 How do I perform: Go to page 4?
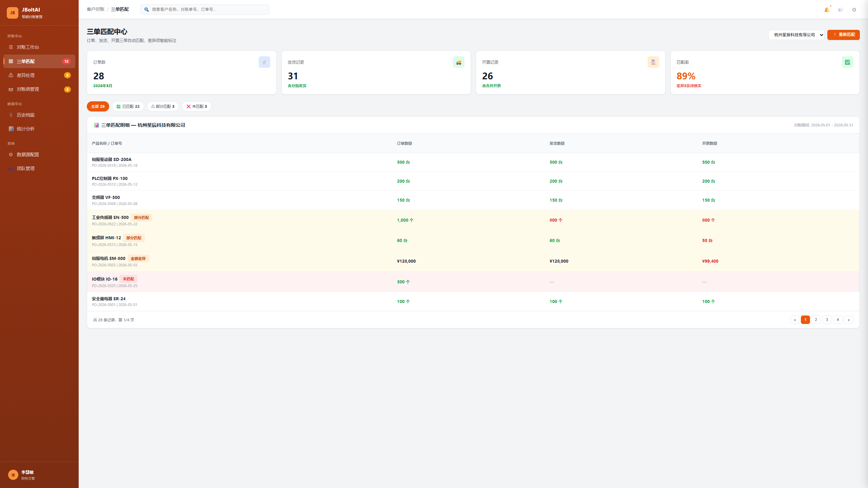838,320
